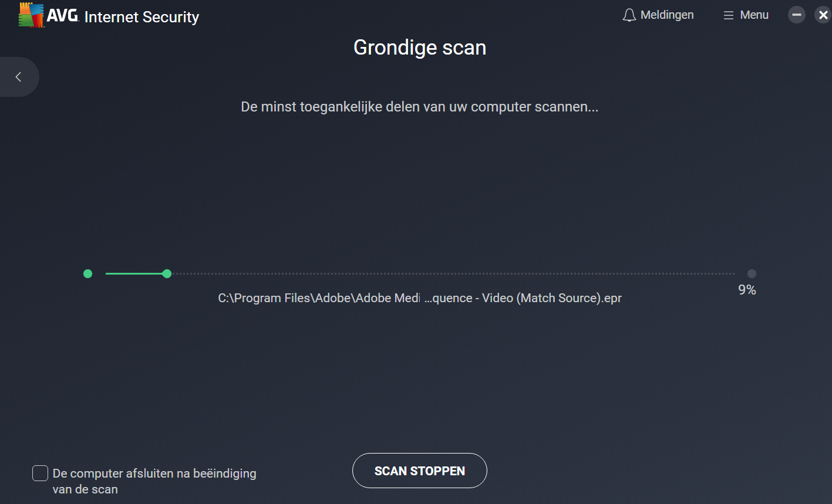Click 'De computer afsluiten na beëindiging' label
Screen dimensions: 832x504
pos(154,473)
